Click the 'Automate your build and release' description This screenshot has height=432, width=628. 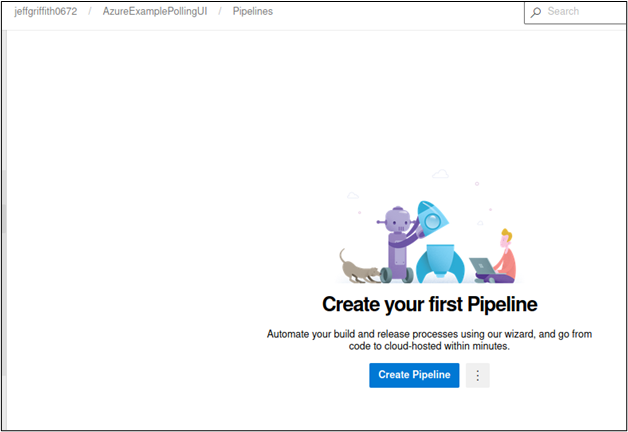coord(429,340)
